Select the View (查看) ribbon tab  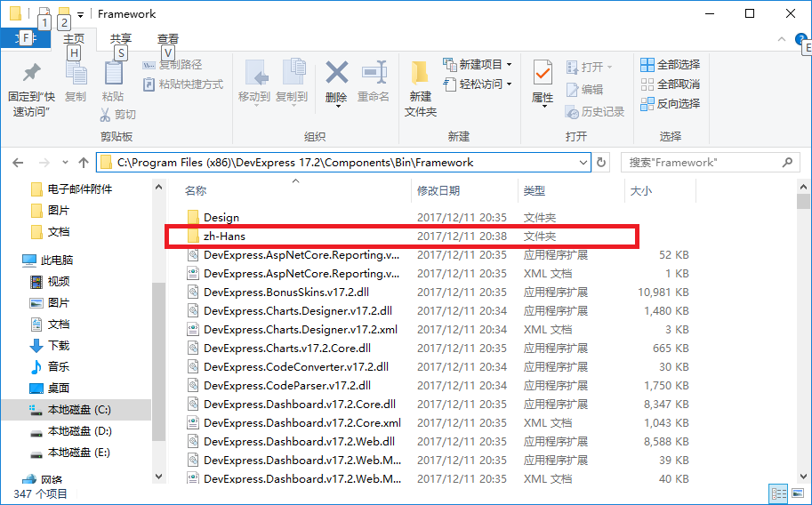pyautogui.click(x=168, y=39)
